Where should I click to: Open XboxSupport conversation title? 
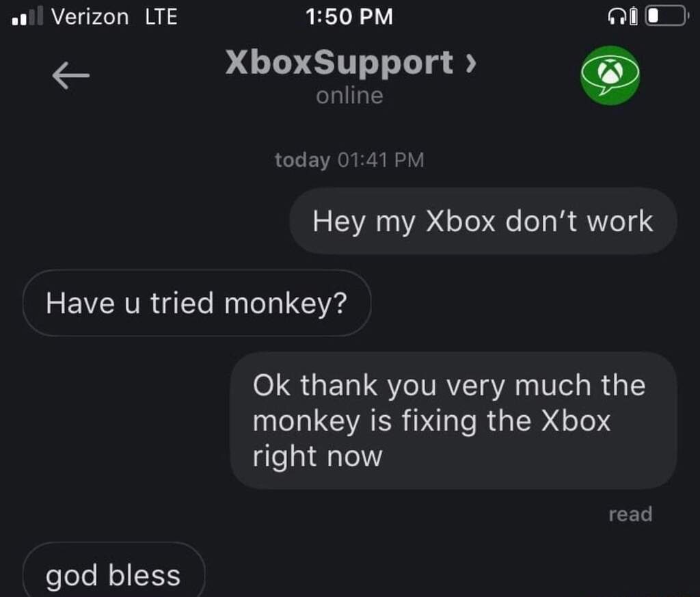click(x=339, y=62)
